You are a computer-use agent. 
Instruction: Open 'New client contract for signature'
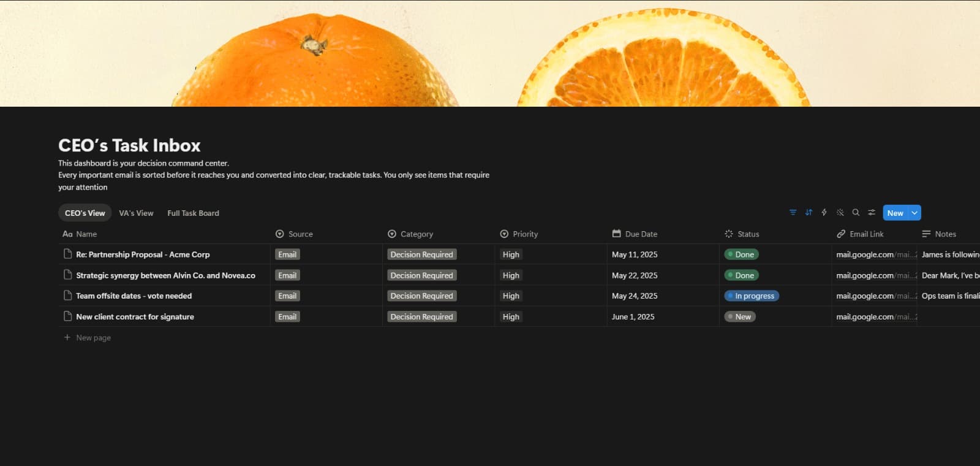[x=135, y=316]
